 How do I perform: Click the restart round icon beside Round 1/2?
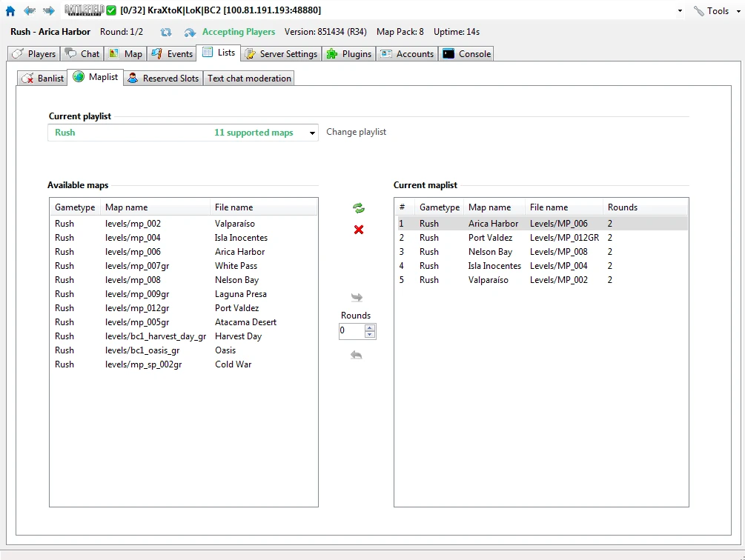(x=166, y=33)
